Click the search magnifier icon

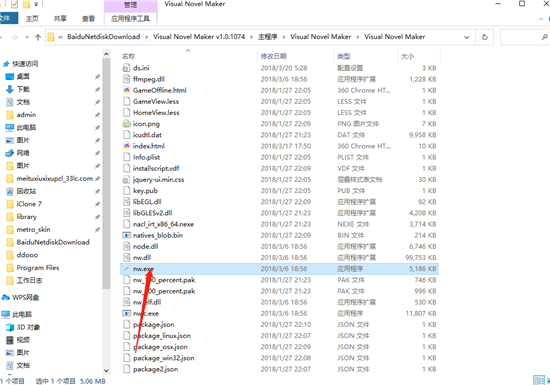(x=544, y=37)
